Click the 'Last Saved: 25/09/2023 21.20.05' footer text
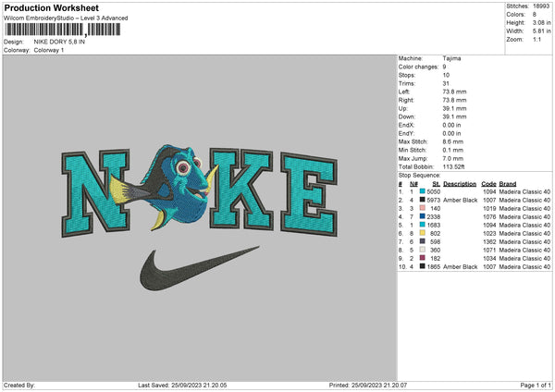 point(182,385)
